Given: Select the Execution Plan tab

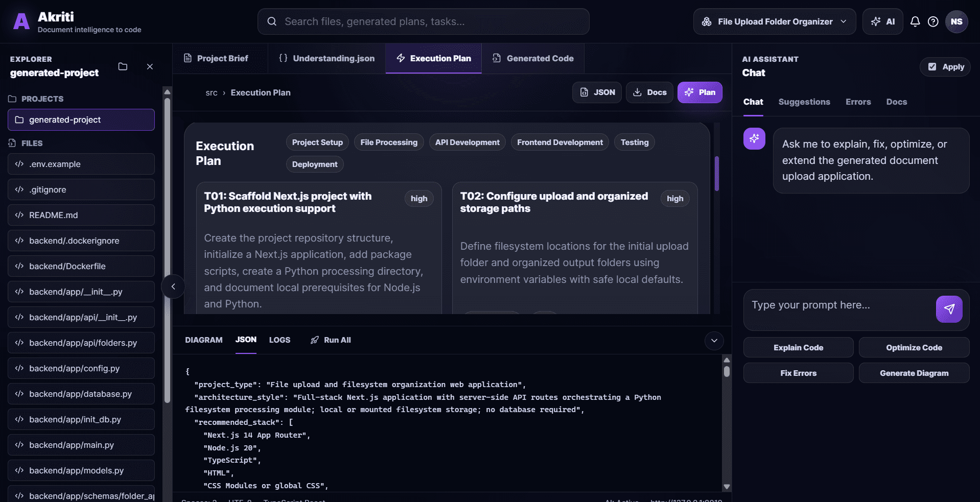Looking at the screenshot, I should 433,58.
